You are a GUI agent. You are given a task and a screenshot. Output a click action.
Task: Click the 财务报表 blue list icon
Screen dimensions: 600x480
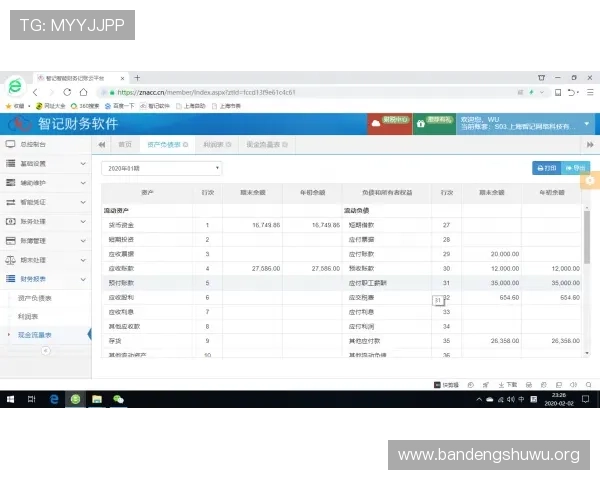pos(10,279)
